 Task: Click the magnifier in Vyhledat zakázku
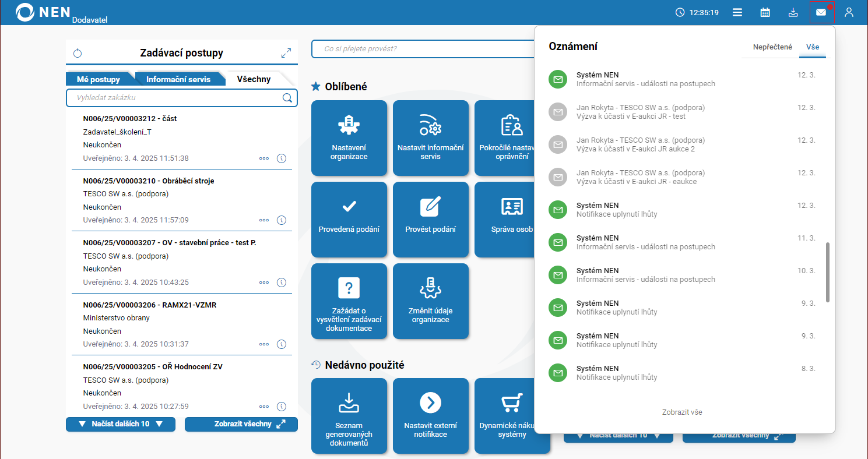click(287, 98)
